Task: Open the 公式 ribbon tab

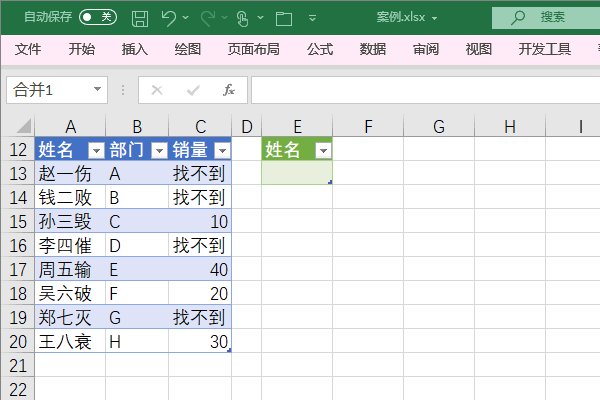Action: (x=320, y=49)
